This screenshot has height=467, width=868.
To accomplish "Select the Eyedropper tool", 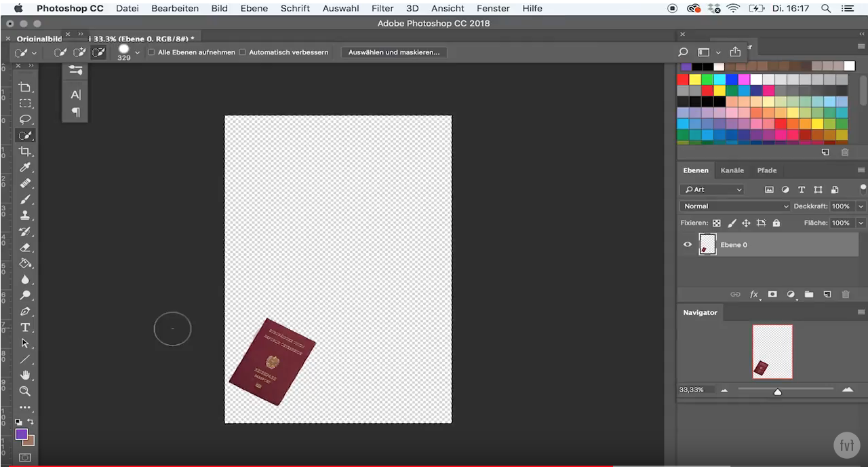I will (25, 168).
